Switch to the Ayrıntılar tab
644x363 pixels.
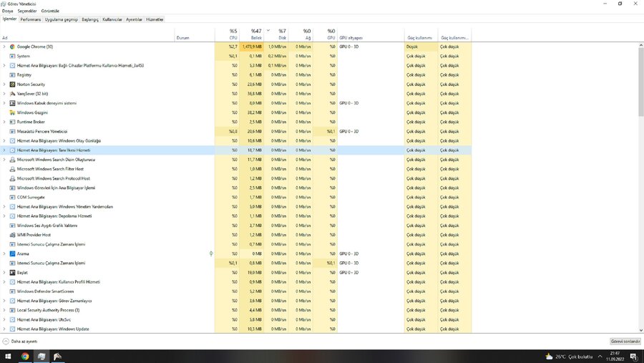134,19
